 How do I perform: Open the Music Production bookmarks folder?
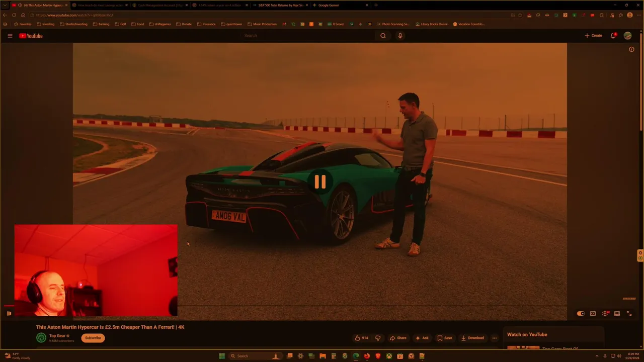262,24
